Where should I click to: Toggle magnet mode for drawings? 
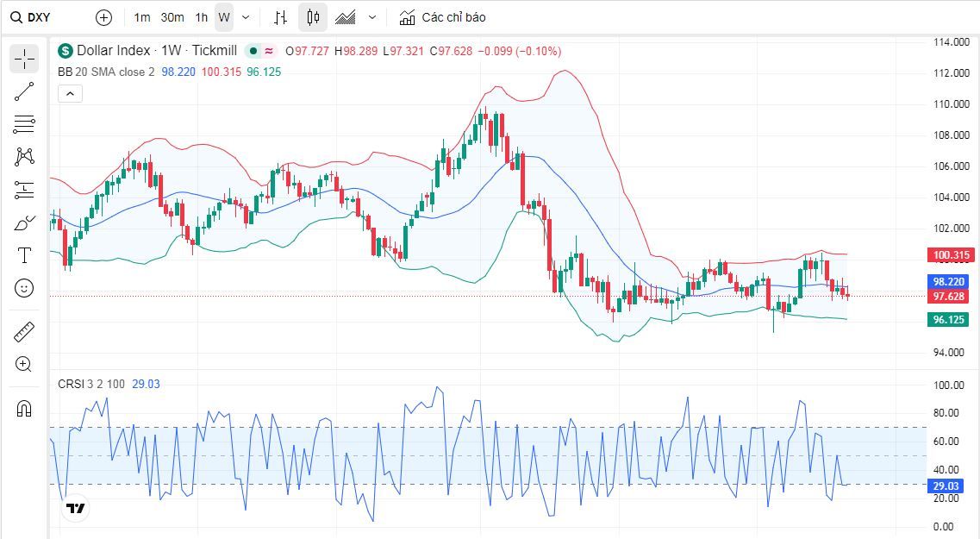tap(24, 409)
